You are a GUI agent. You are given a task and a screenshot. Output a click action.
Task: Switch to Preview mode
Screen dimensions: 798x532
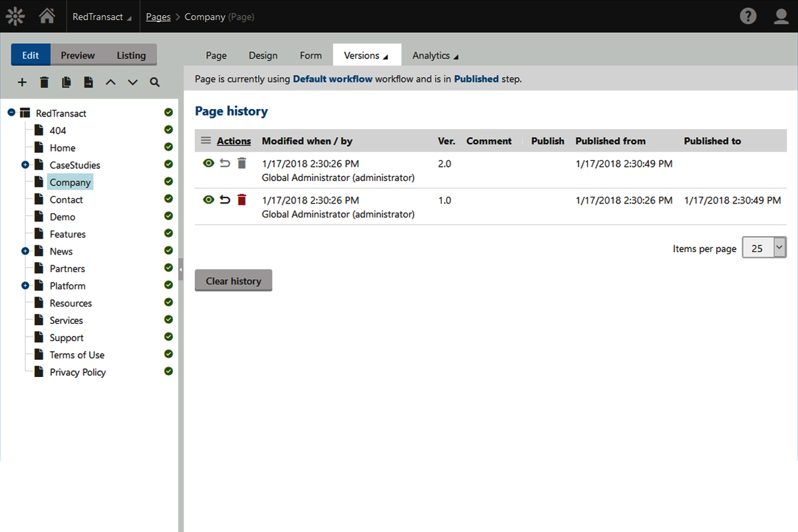coord(78,55)
